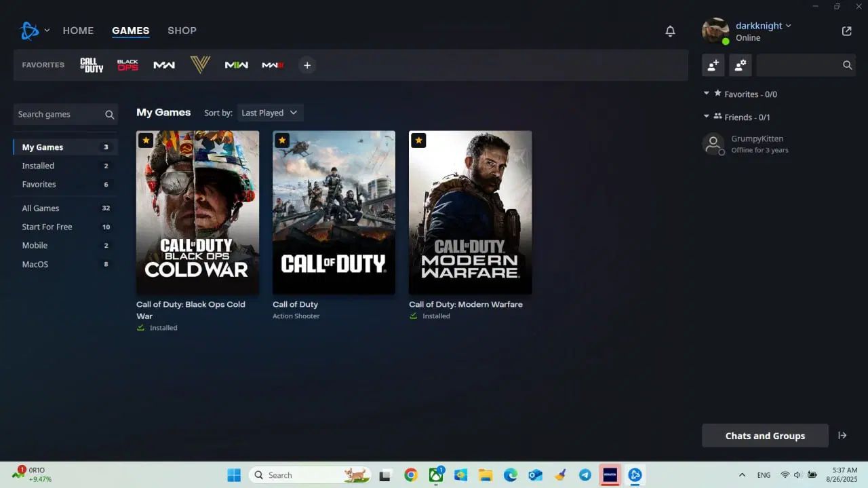Image resolution: width=868 pixels, height=488 pixels.
Task: Open Favorites in the games sidebar
Action: [x=66, y=185]
